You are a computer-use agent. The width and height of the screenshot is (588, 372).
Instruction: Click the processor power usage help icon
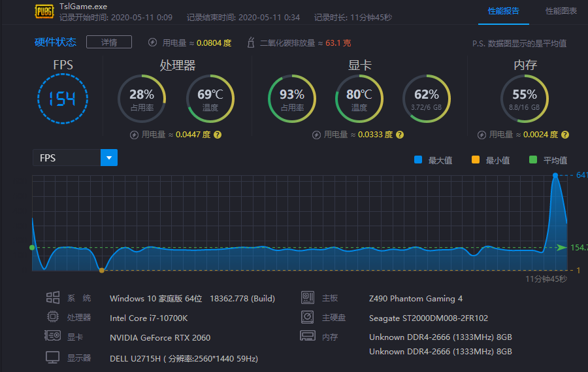click(218, 135)
